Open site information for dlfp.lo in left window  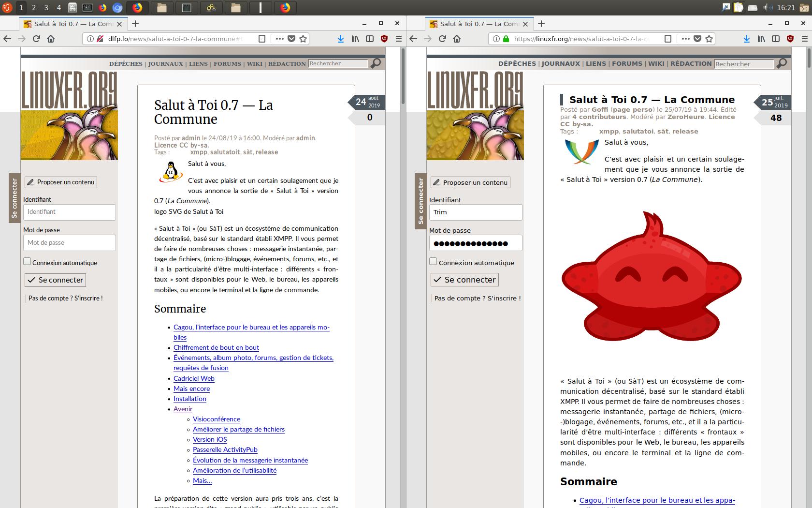pos(90,39)
